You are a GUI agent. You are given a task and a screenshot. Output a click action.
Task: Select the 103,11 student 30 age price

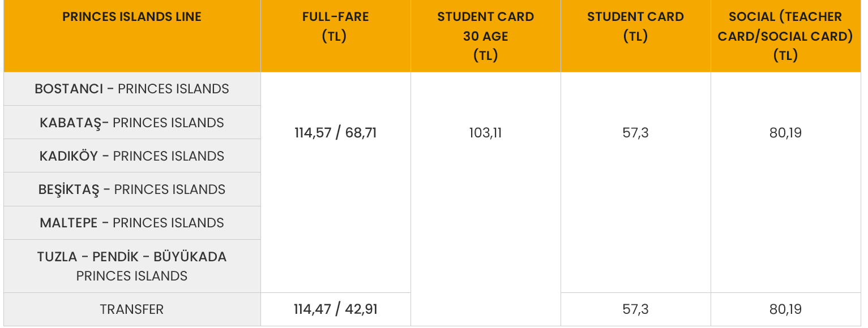click(x=485, y=133)
